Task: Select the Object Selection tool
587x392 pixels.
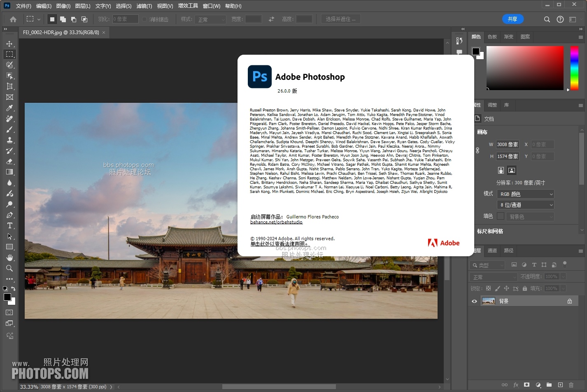Action: pyautogui.click(x=9, y=76)
